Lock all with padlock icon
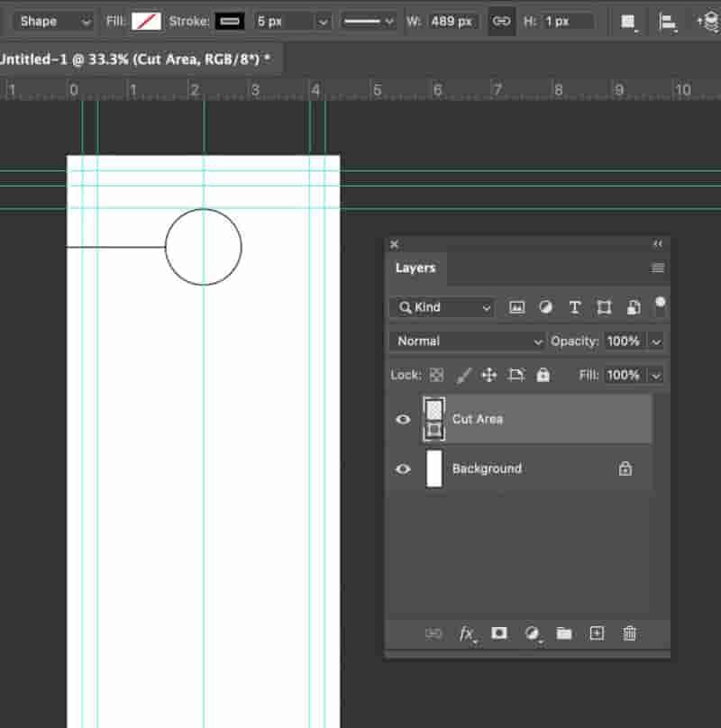This screenshot has height=728, width=721. [543, 375]
